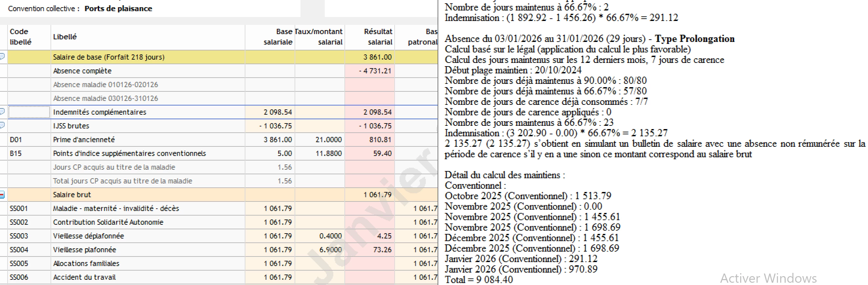Screen dimensions: 868x285
Task: Select 'Absence maladie 030126-310126' line
Action: (x=106, y=99)
